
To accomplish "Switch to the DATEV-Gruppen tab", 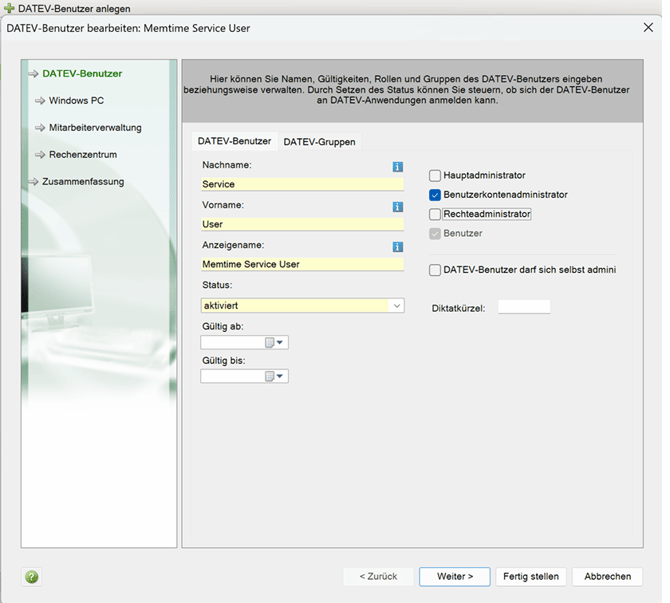I will (x=319, y=142).
